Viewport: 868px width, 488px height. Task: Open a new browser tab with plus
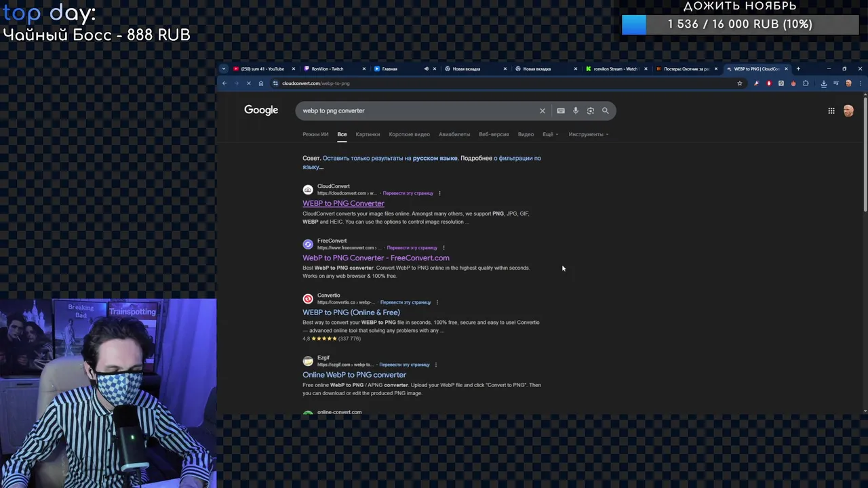point(798,68)
